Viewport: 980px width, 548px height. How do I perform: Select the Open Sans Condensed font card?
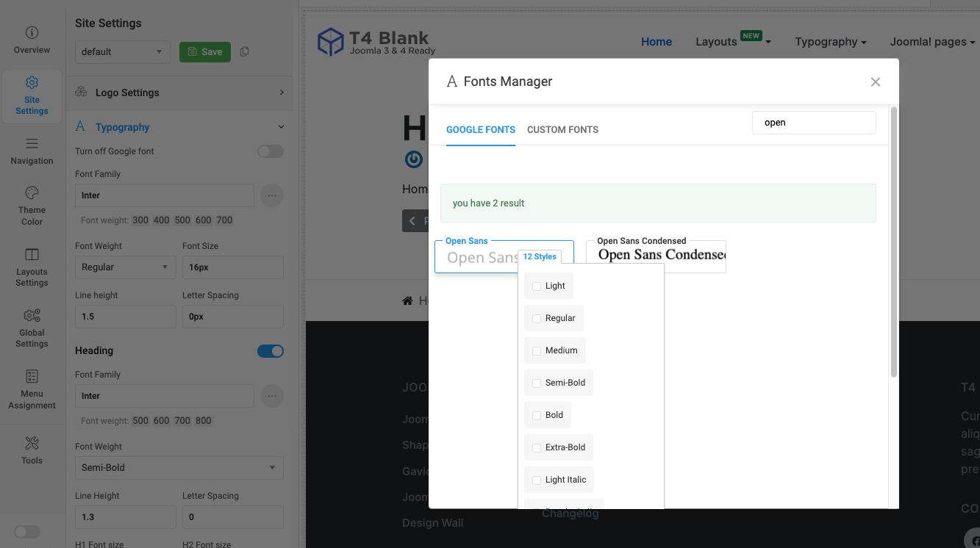[656, 257]
